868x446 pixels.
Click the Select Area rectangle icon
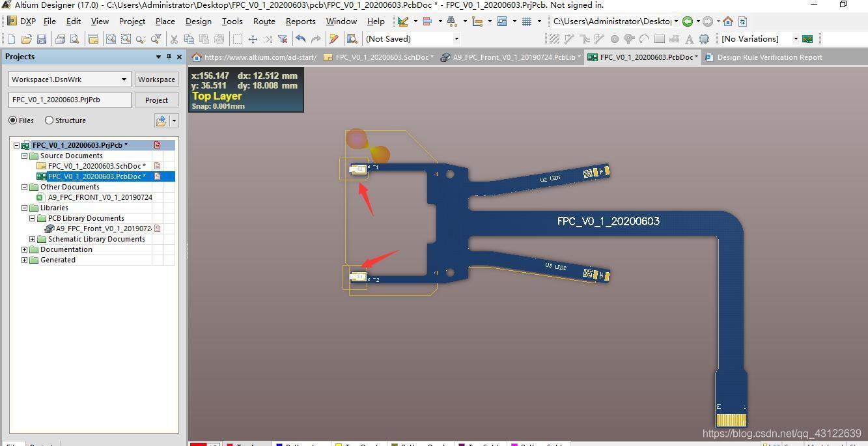tap(238, 39)
